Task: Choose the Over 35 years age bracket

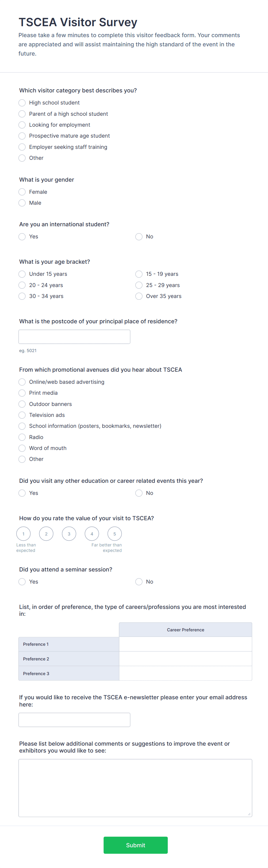Action: click(139, 296)
